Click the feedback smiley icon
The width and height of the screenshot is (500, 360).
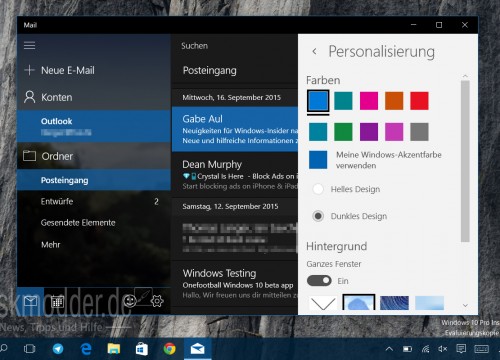coord(129,301)
